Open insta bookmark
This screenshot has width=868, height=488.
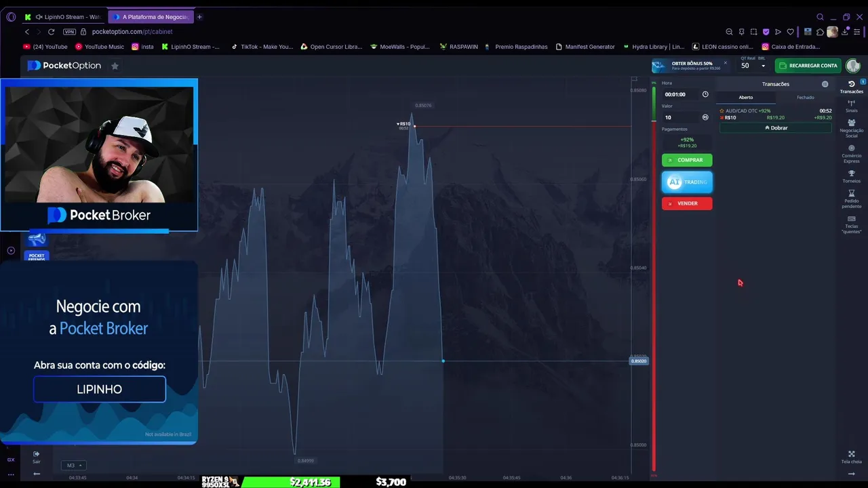click(143, 47)
